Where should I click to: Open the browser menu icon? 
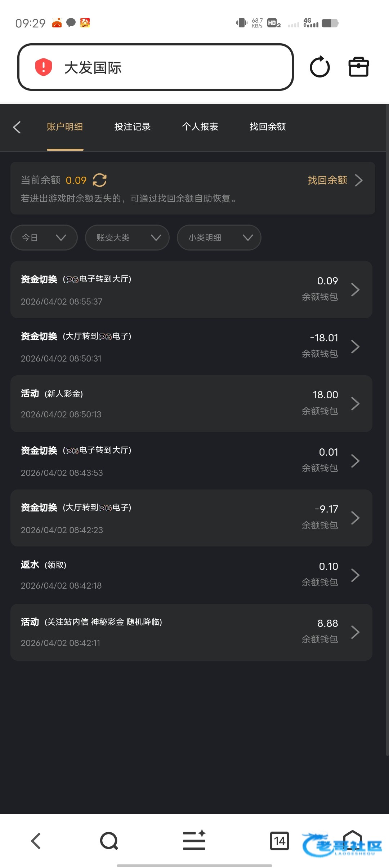(194, 841)
